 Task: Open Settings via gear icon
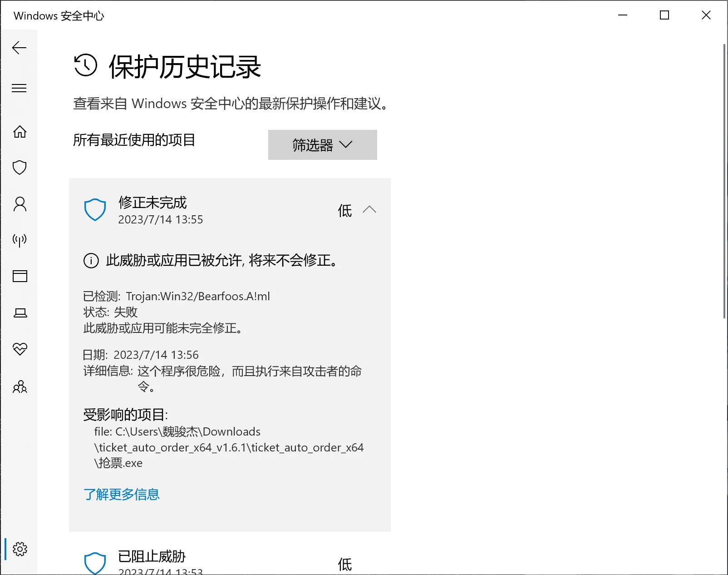(x=20, y=549)
